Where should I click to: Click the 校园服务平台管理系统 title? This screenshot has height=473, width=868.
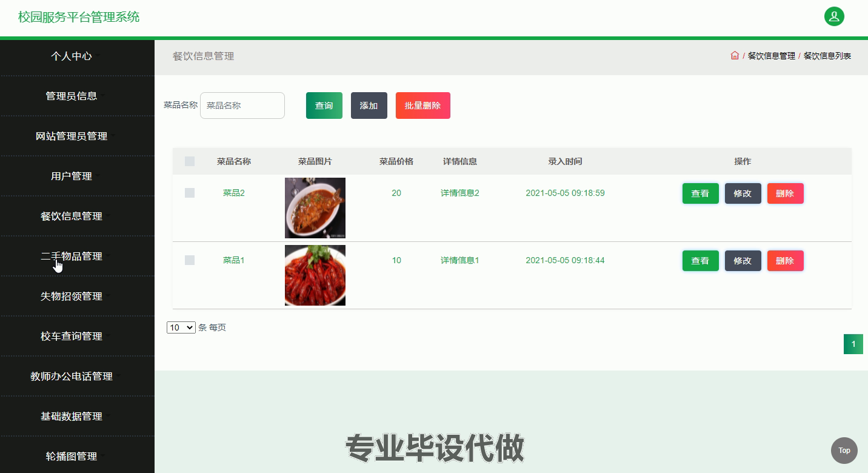pos(79,17)
